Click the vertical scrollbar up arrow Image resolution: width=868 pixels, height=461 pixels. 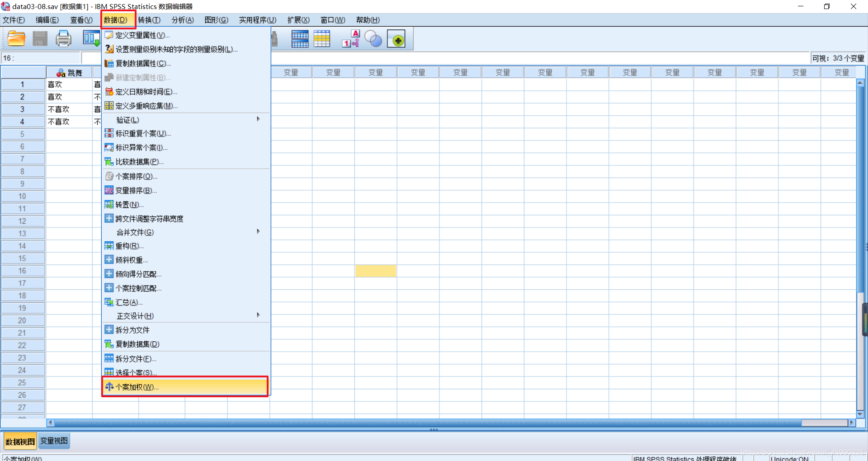tap(860, 83)
